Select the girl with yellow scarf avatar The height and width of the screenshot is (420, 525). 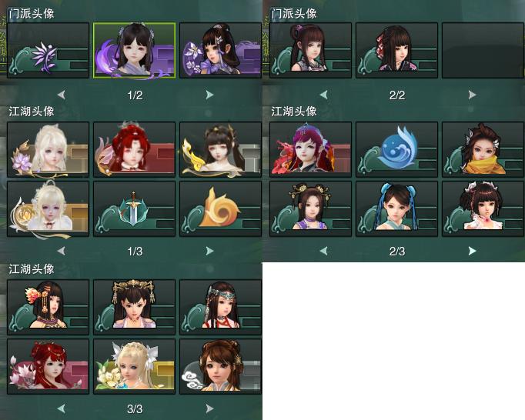point(483,149)
